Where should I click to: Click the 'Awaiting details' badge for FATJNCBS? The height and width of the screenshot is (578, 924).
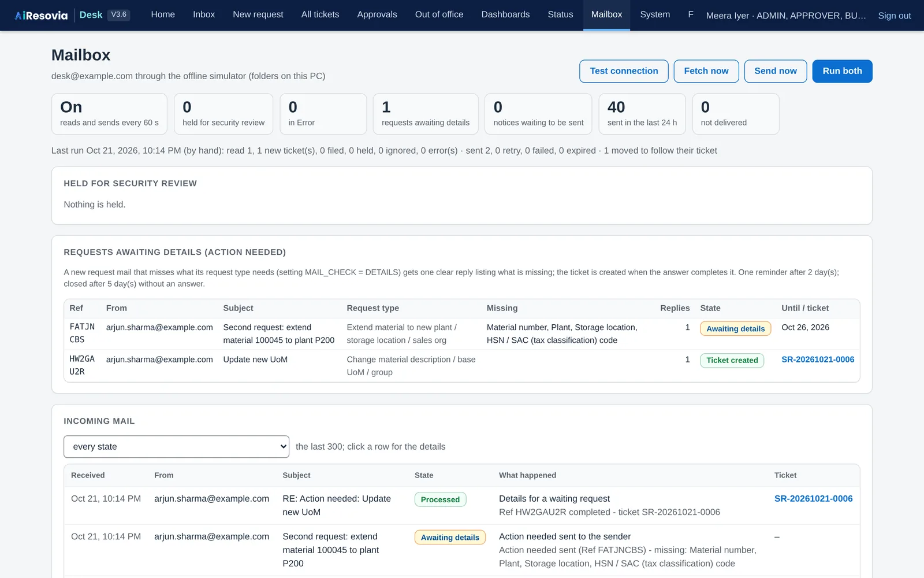click(x=736, y=329)
